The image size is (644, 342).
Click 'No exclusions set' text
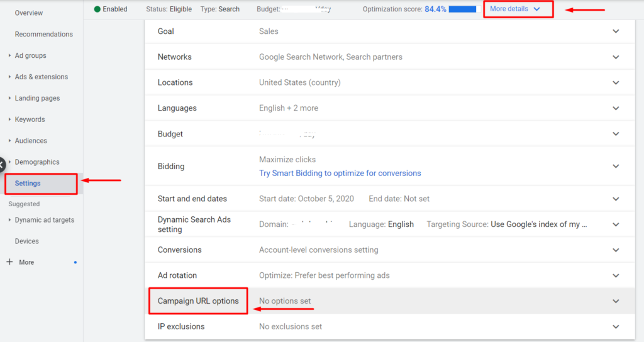pyautogui.click(x=291, y=327)
